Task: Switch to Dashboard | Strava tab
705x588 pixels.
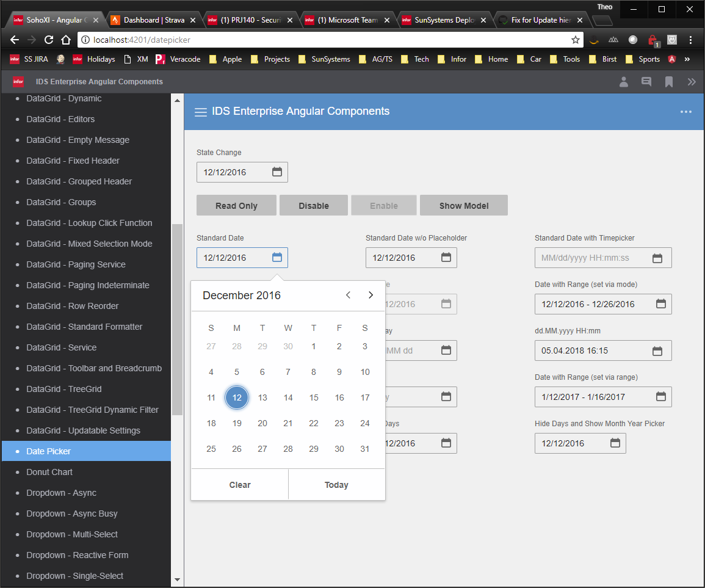Action: click(153, 20)
